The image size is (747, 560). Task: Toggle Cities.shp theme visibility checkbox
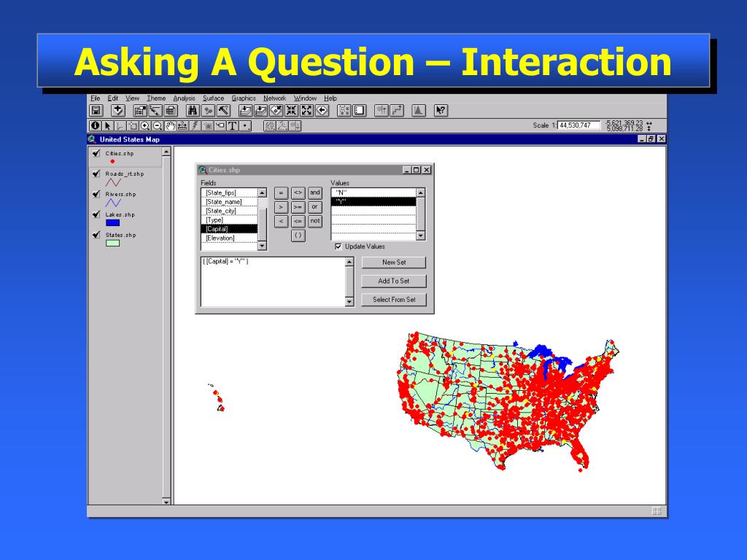(96, 153)
